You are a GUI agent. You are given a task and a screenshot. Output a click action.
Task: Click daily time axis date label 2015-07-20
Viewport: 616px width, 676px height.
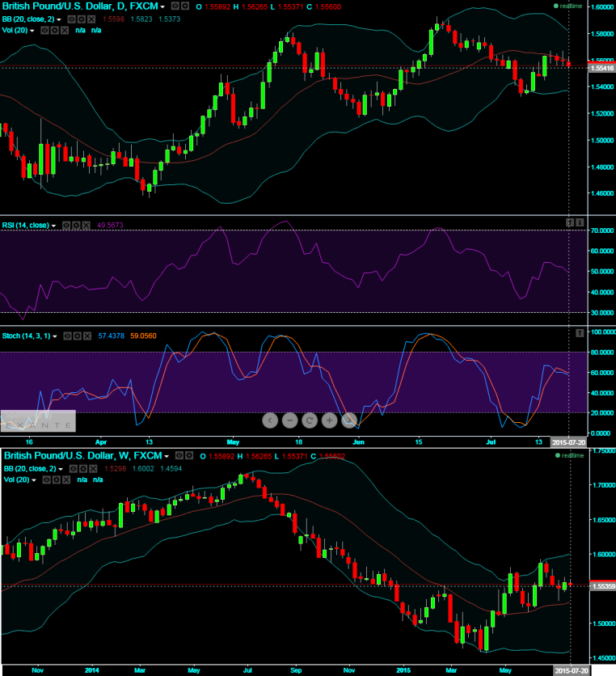click(x=568, y=442)
